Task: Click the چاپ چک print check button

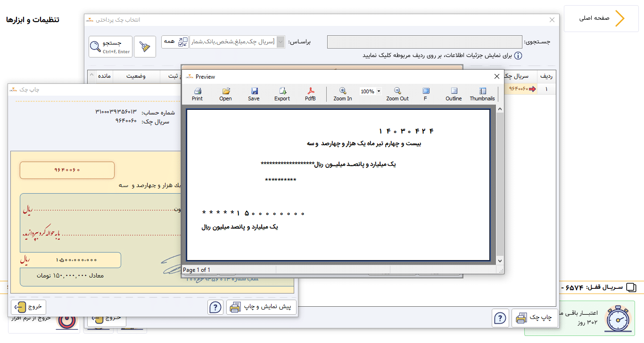Action: pos(535,318)
